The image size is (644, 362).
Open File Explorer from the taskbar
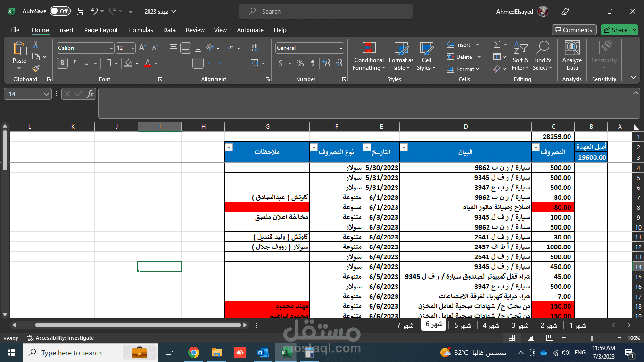tap(216, 353)
